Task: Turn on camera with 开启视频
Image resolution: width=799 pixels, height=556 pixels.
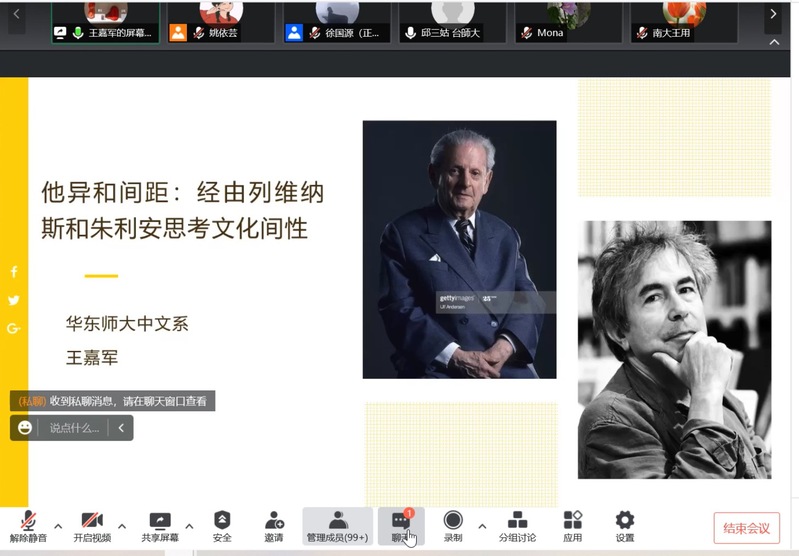Action: 92,526
